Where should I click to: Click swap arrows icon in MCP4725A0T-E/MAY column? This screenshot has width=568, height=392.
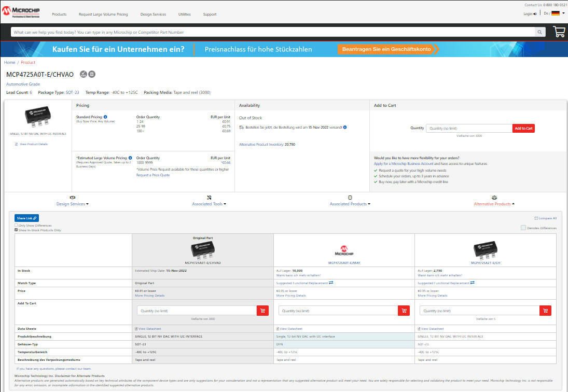click(x=331, y=283)
